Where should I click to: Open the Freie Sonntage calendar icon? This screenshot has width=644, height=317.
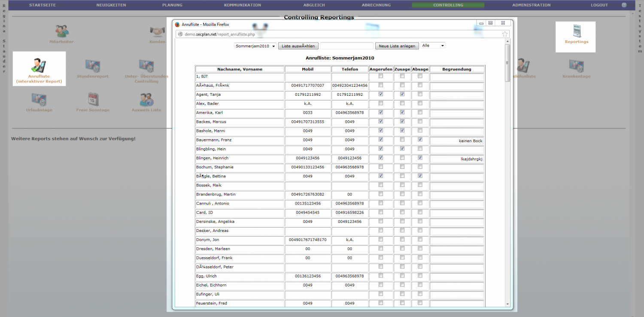point(93,99)
